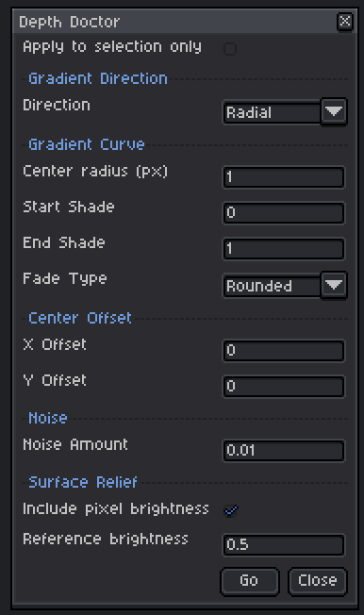This screenshot has width=364, height=615.
Task: Click the Reference brightness field
Action: click(284, 545)
